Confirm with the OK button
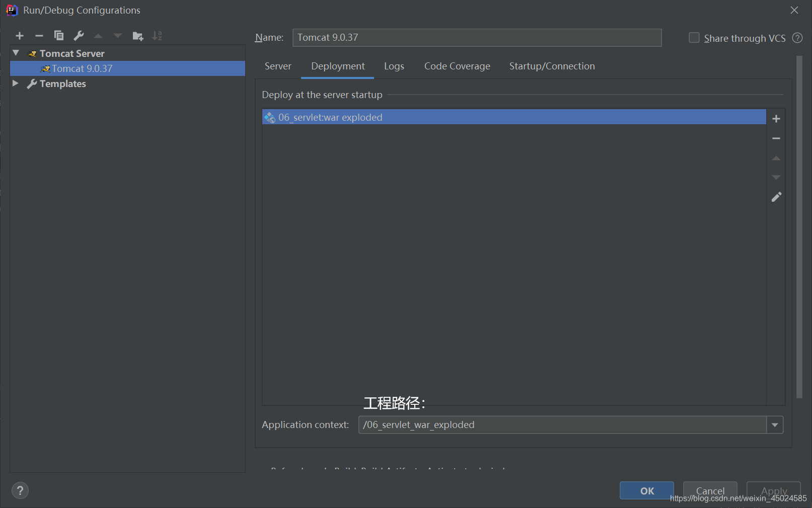 (x=647, y=490)
